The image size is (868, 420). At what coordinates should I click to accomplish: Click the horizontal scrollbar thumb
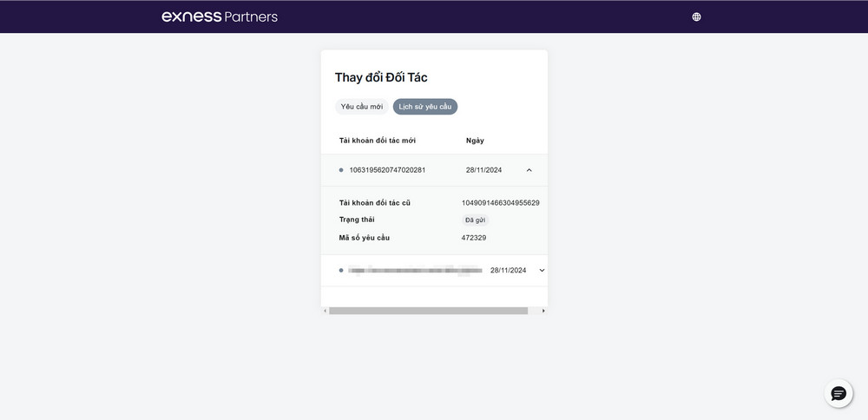[x=429, y=311]
